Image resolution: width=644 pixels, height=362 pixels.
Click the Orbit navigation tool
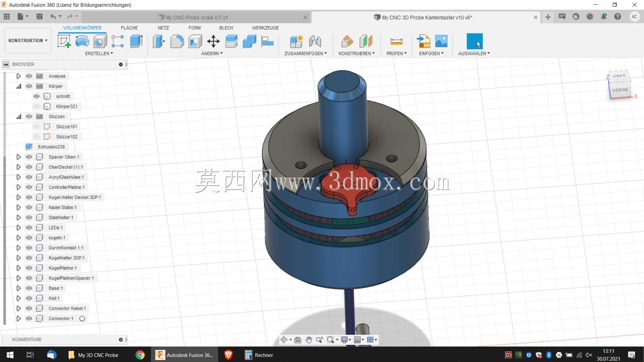coord(284,340)
